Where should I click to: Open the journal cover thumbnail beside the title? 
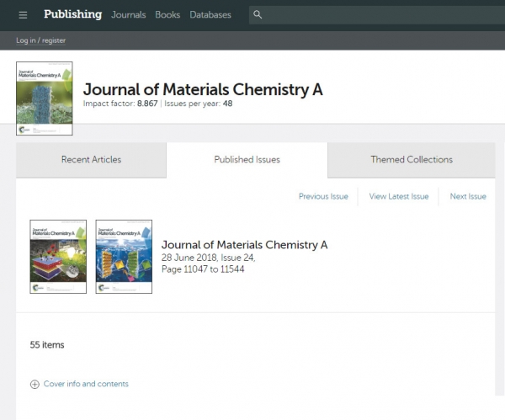point(45,98)
